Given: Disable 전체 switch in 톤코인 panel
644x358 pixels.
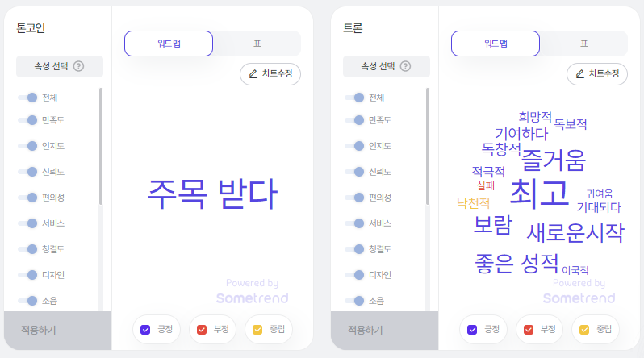Looking at the screenshot, I should coord(27,98).
